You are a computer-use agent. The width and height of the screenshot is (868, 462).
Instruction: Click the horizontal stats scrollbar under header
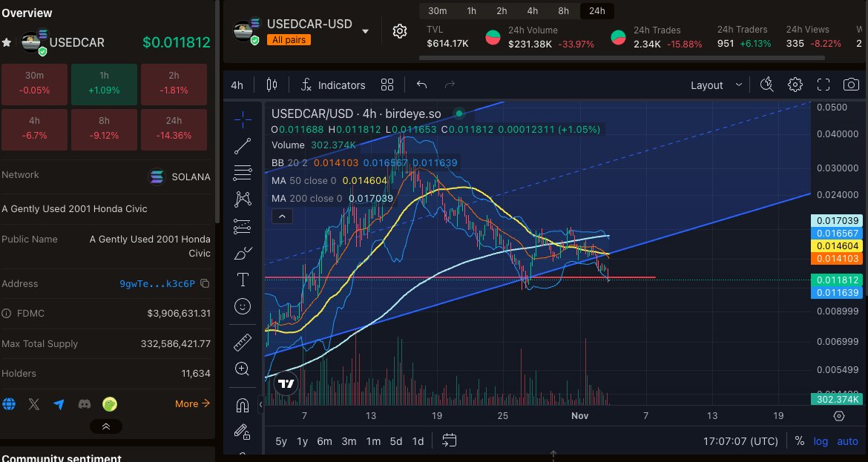[622, 58]
